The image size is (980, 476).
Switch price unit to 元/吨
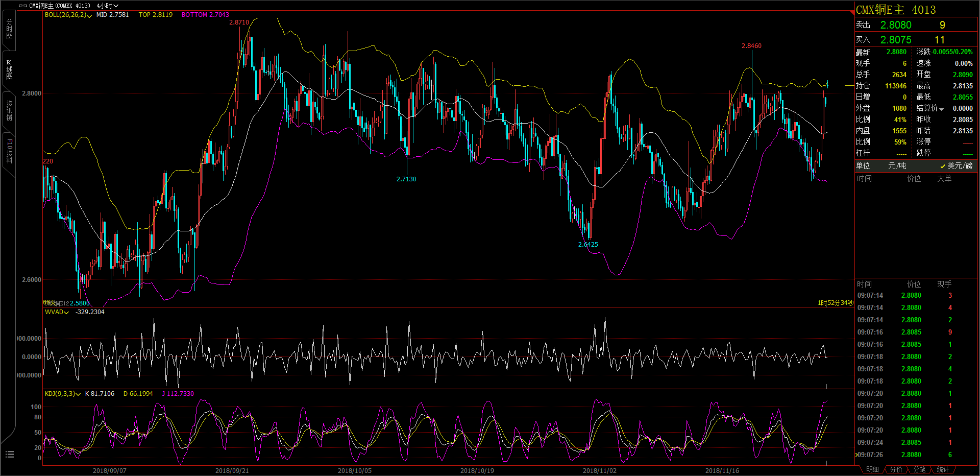click(x=897, y=165)
